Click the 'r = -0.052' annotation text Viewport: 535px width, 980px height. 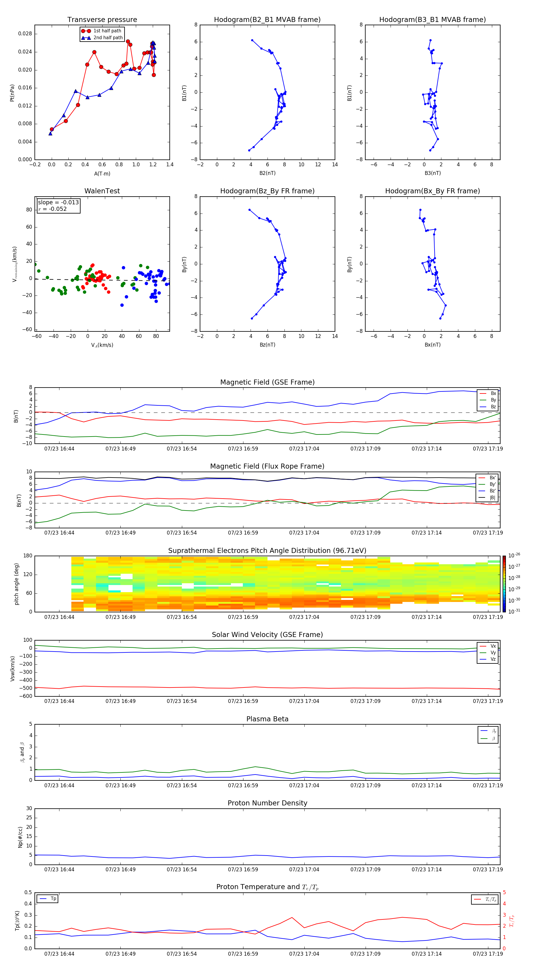click(53, 209)
